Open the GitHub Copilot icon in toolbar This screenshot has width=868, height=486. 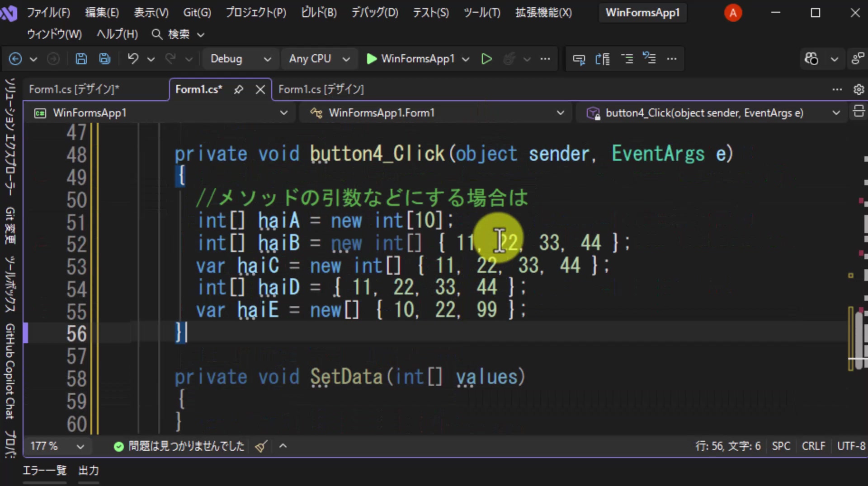coord(811,59)
